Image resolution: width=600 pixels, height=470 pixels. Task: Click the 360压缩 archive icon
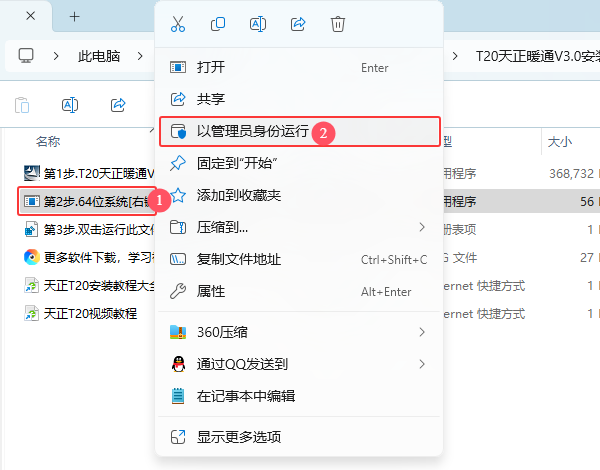[x=178, y=332]
